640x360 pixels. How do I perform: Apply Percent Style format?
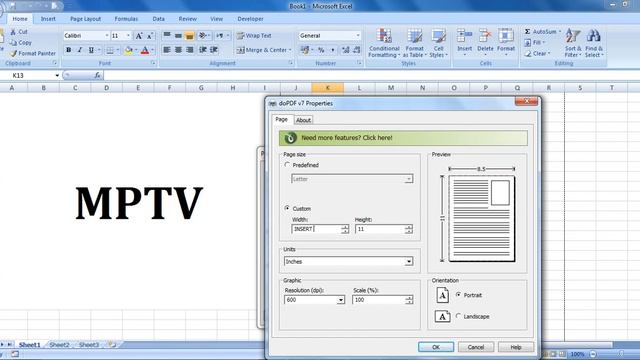321,50
